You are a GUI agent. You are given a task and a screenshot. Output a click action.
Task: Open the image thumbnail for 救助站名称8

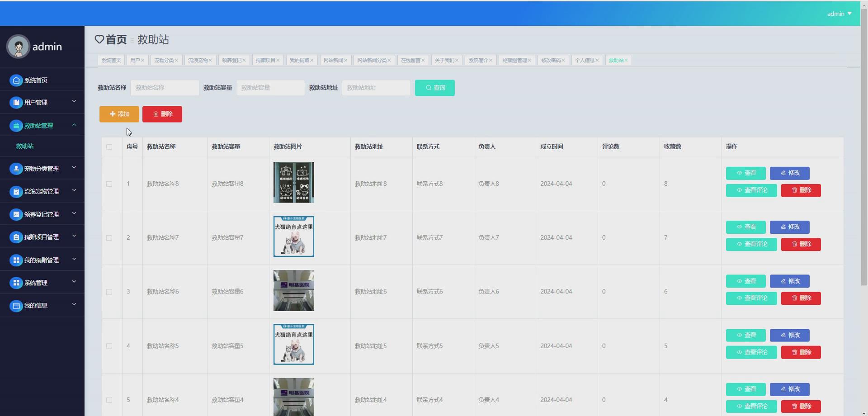[294, 183]
